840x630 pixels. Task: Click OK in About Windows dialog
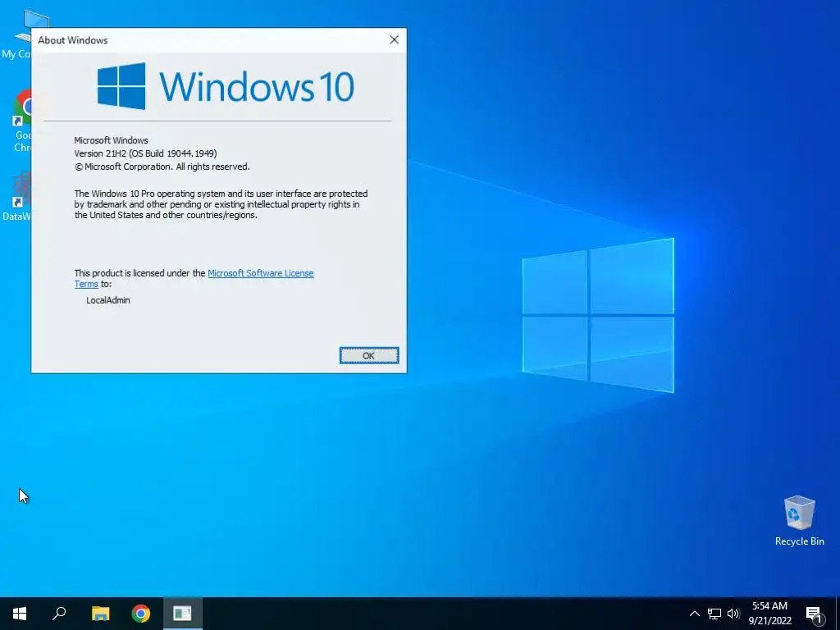368,356
